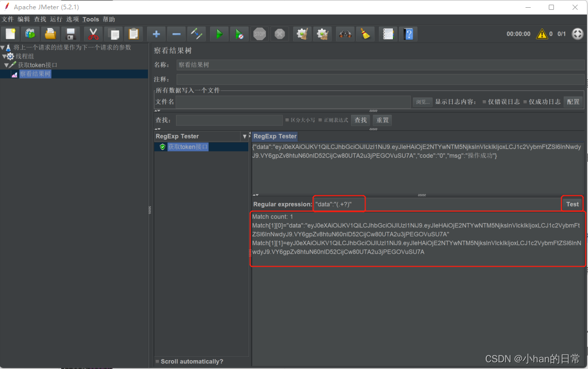Click the 查找 search button
Screen dimensions: 588x369
pyautogui.click(x=361, y=120)
